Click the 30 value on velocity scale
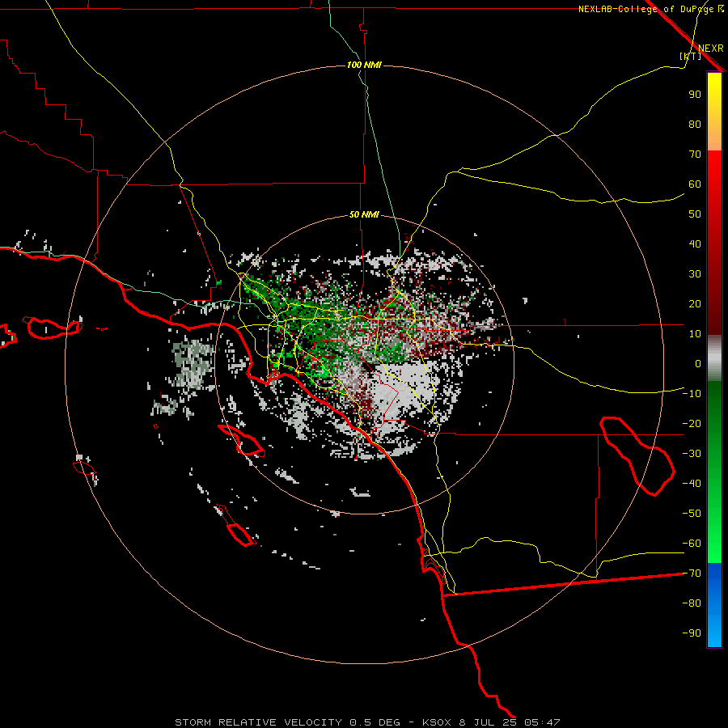Viewport: 728px width, 728px height. (695, 274)
